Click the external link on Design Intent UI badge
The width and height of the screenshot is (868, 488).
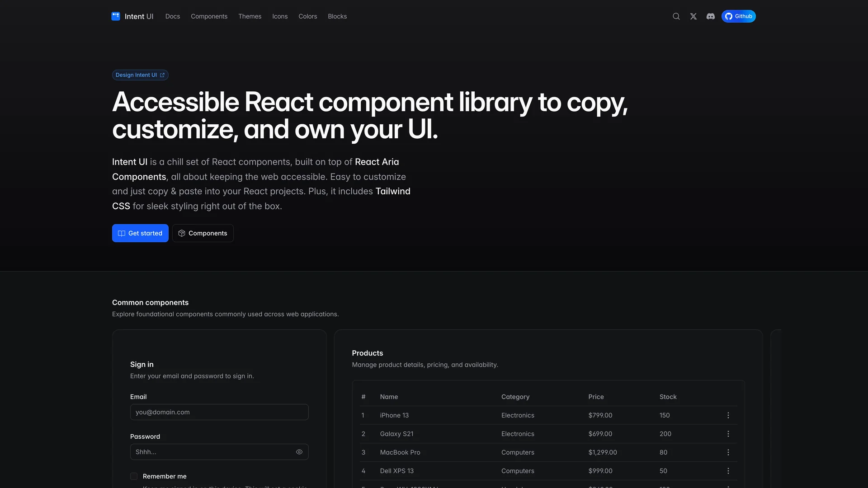[x=163, y=75]
